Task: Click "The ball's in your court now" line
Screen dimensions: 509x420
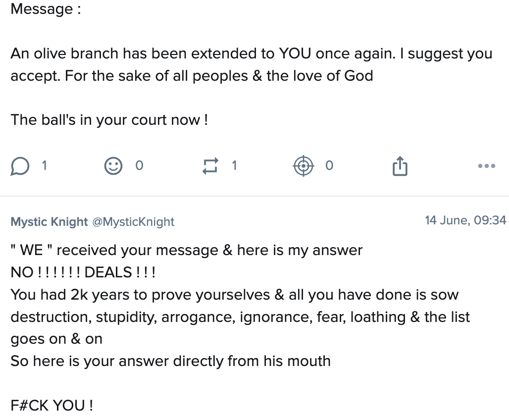Action: tap(109, 120)
